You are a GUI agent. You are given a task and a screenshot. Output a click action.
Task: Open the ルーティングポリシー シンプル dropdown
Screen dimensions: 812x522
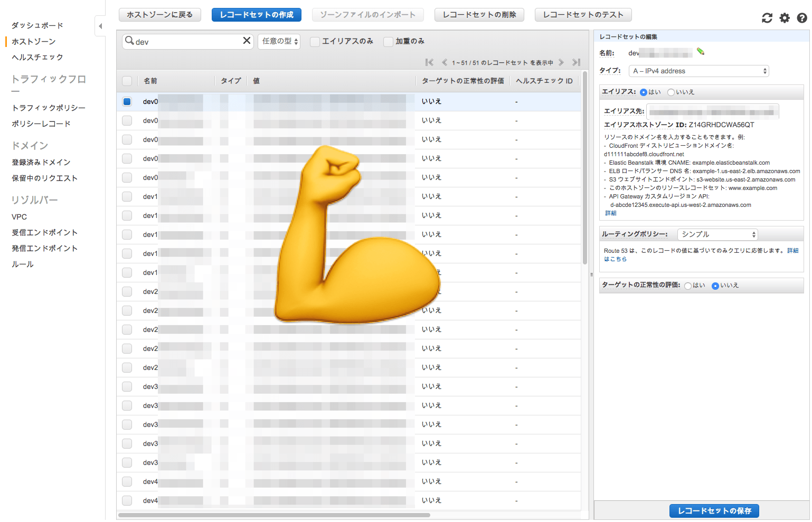pos(717,234)
